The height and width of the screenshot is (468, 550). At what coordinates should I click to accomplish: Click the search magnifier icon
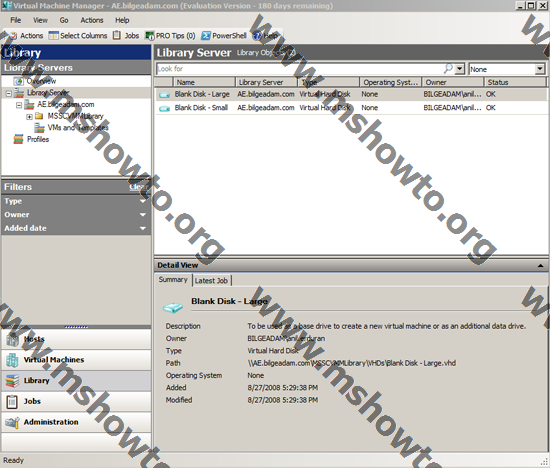448,68
